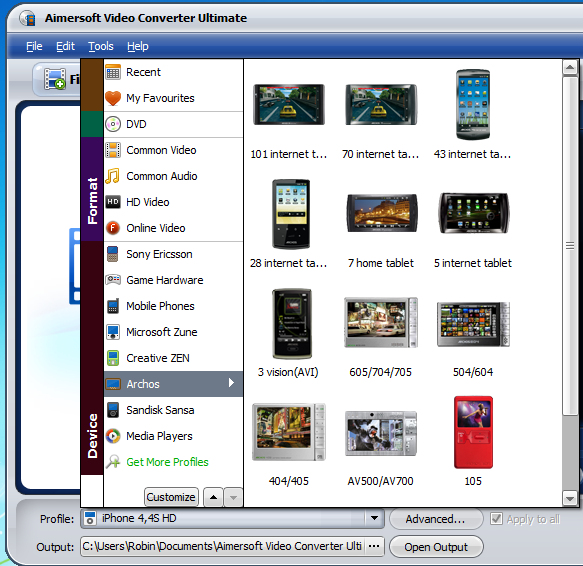Image resolution: width=583 pixels, height=566 pixels.
Task: Click the iPhone profile device icon
Action: point(90,518)
